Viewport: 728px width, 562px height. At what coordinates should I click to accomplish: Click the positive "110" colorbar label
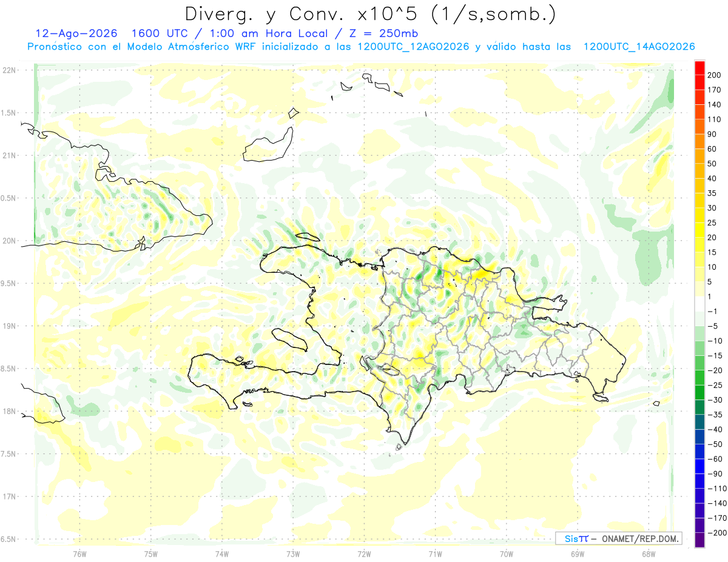click(x=715, y=120)
